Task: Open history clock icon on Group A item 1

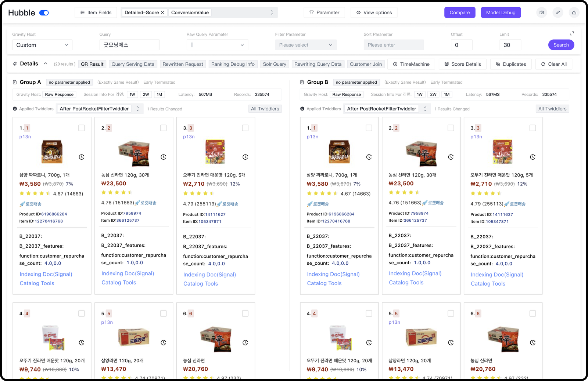Action: click(x=82, y=157)
